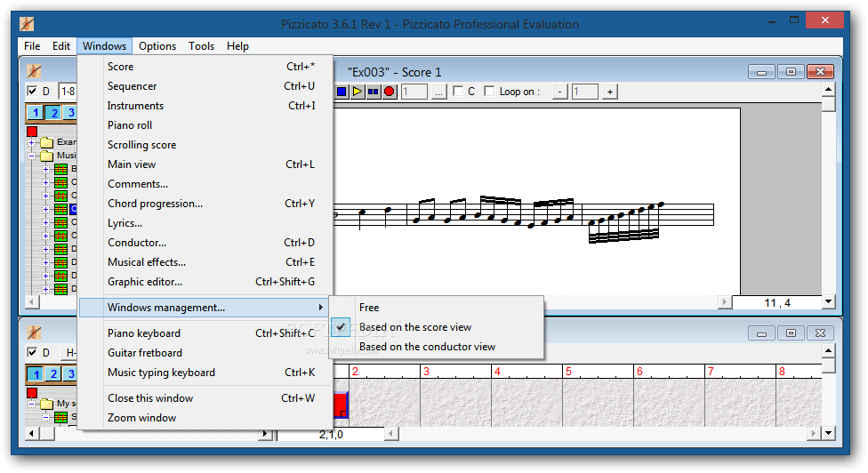Click the green score icon under My s folder
This screenshot has width=868, height=473.
coord(60,417)
